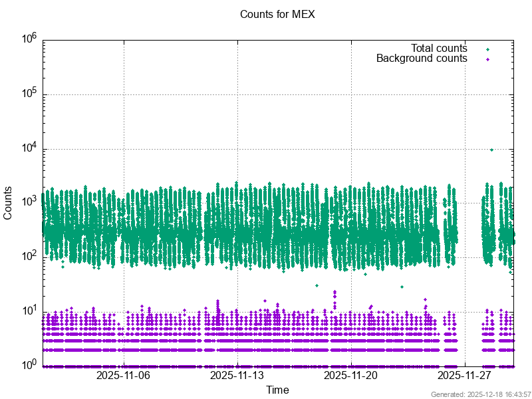Click the 2025-11-20 x-axis tick label
This screenshot has height=399, width=532.
click(x=351, y=376)
